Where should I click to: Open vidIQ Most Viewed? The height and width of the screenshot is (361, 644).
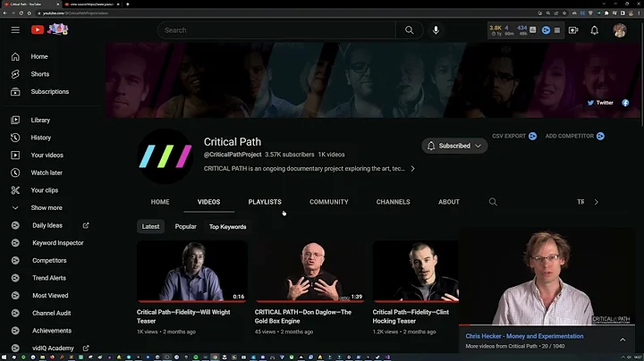coord(51,296)
